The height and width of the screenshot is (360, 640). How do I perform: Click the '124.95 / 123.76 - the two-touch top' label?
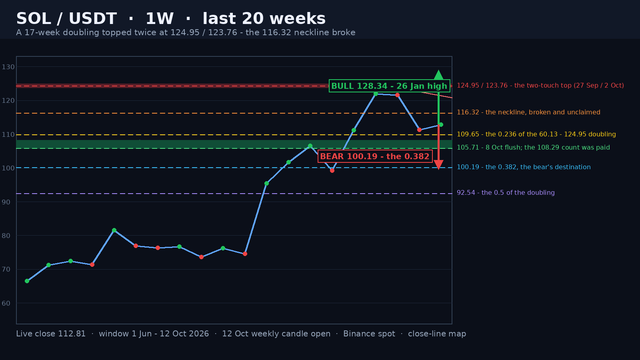[540, 85]
